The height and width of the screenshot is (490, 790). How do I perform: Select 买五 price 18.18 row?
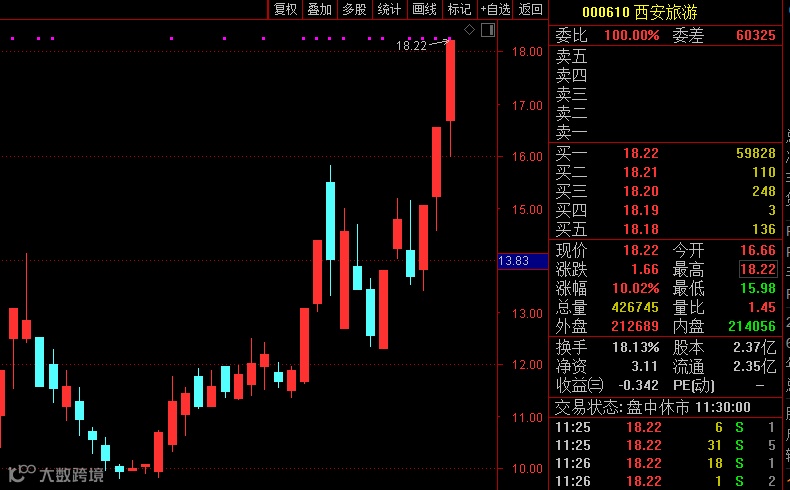[x=666, y=229]
